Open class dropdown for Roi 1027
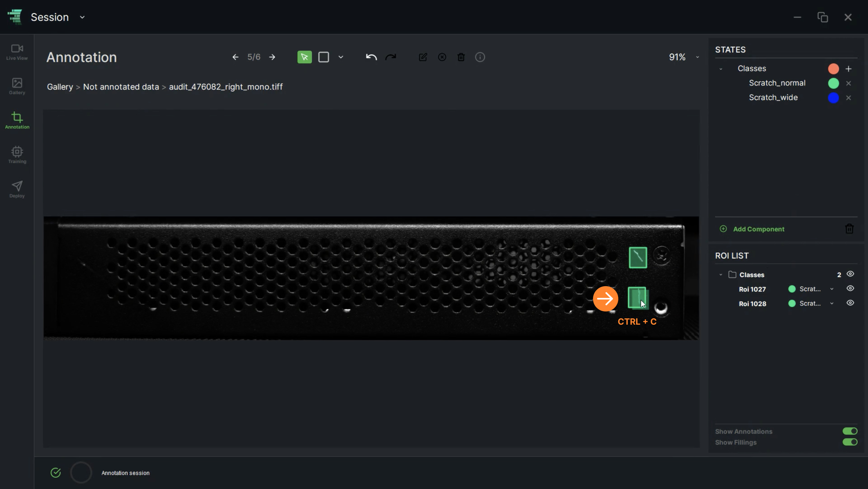 pyautogui.click(x=832, y=289)
